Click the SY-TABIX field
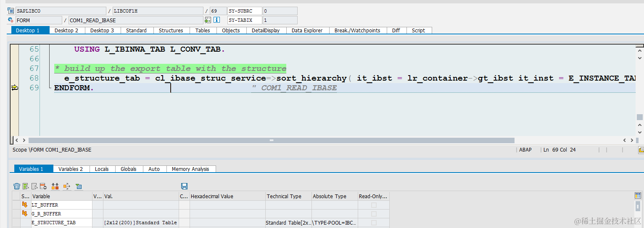644x228 pixels. 245,20
